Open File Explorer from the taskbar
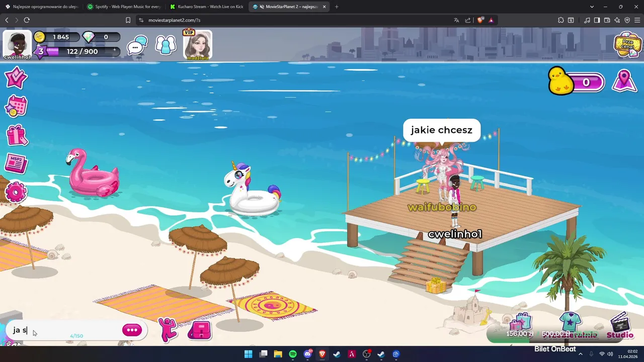The width and height of the screenshot is (644, 362). click(278, 354)
